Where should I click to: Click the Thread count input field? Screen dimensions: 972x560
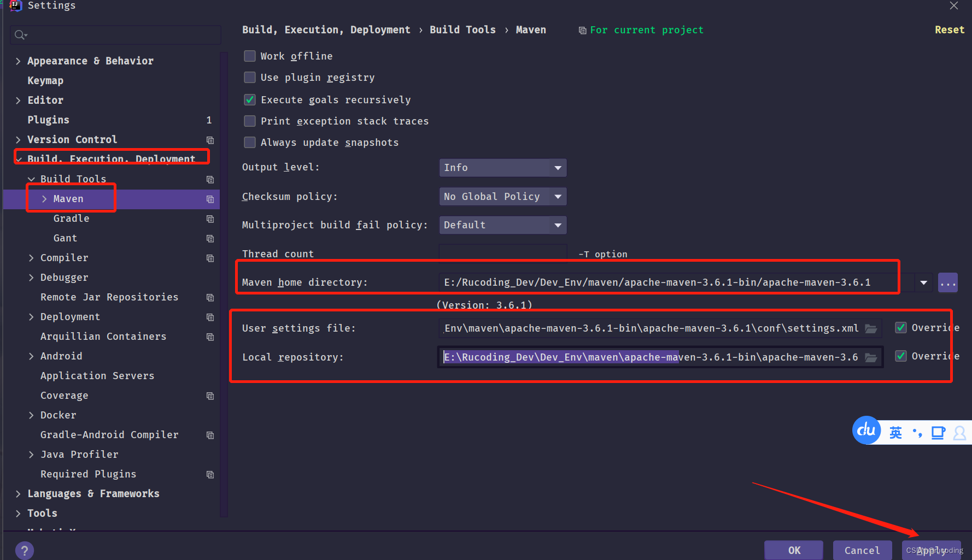(503, 253)
